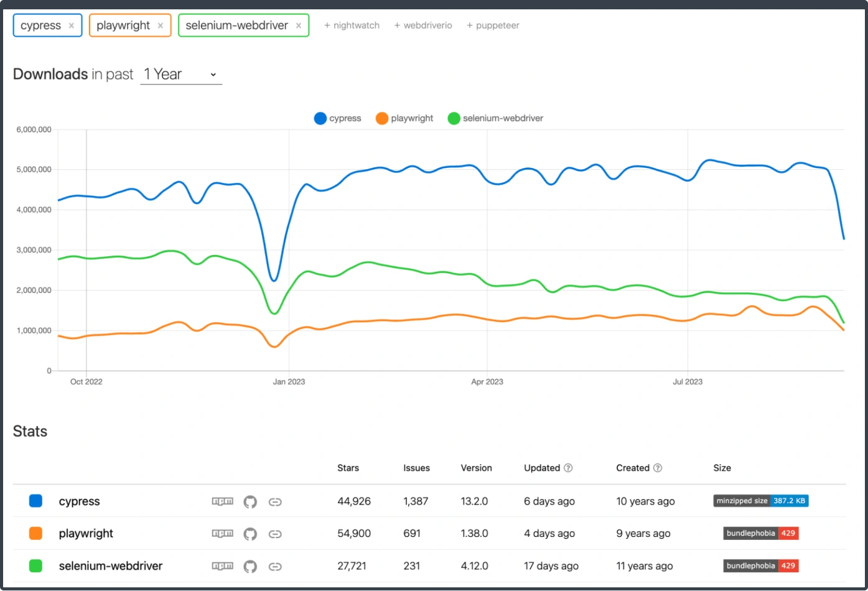This screenshot has height=591, width=868.
Task: Select the selenium-webdriver tag label at top
Action: coord(237,26)
